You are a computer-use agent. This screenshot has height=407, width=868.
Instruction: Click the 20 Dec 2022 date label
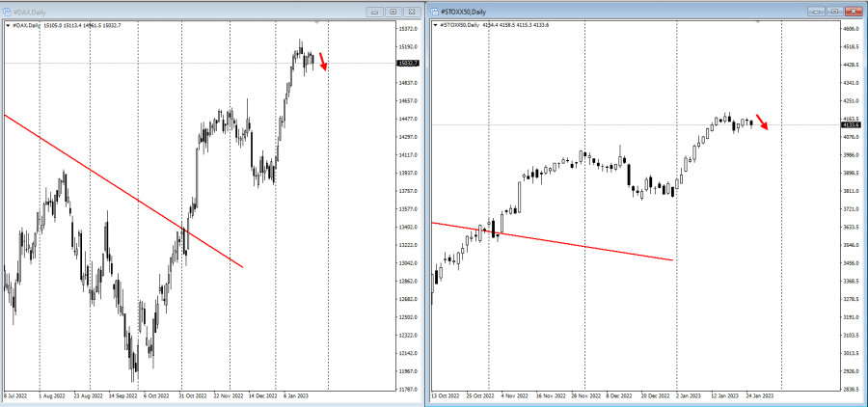(x=656, y=396)
